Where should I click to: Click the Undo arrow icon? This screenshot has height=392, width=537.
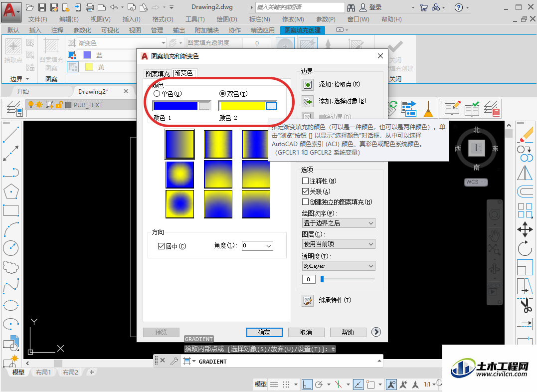tap(114, 7)
